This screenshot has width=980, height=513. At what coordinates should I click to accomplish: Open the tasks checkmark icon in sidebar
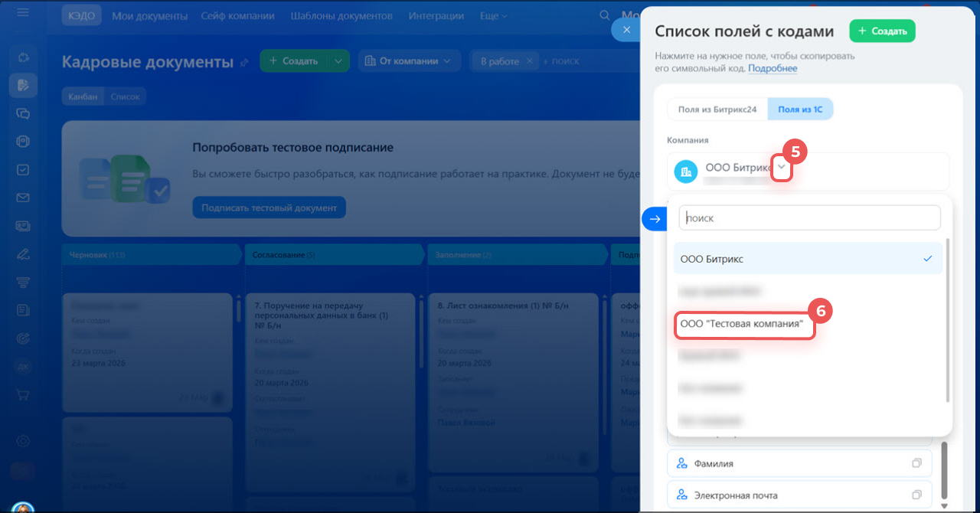click(23, 170)
